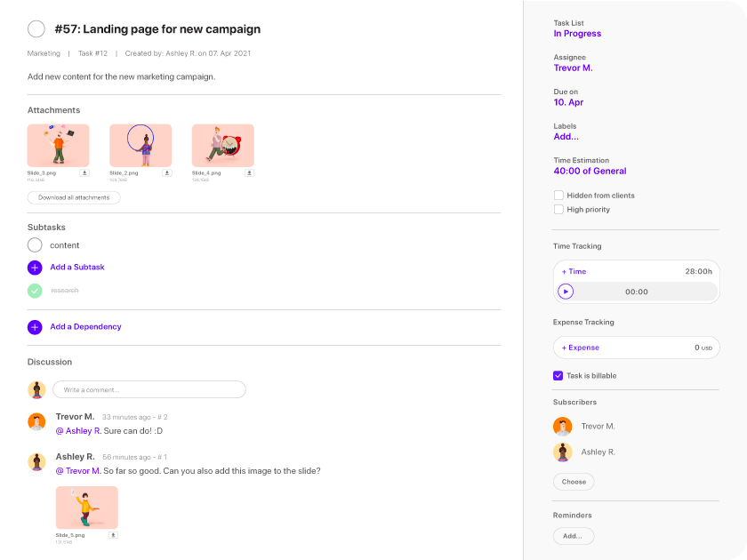
Task: Enable Hidden from clients checkbox
Action: coord(558,196)
